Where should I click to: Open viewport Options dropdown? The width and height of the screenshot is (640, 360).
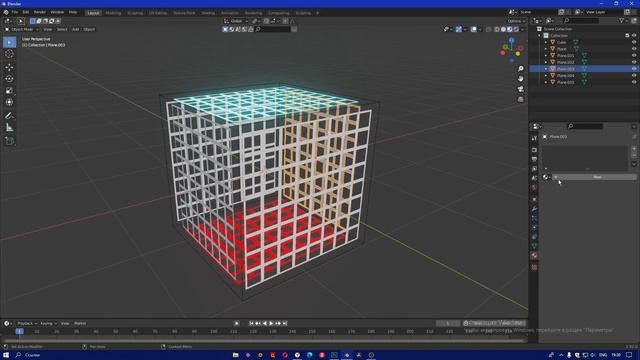click(516, 21)
